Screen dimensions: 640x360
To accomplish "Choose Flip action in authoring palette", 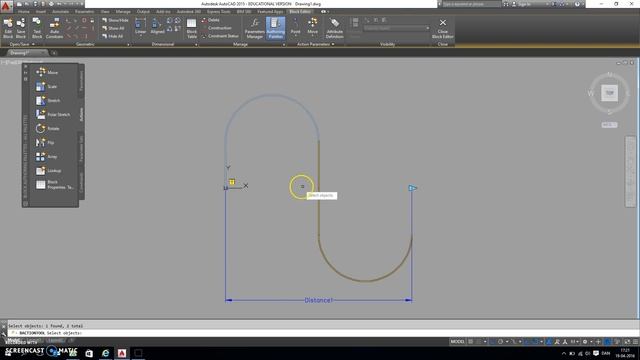I will [x=44, y=142].
